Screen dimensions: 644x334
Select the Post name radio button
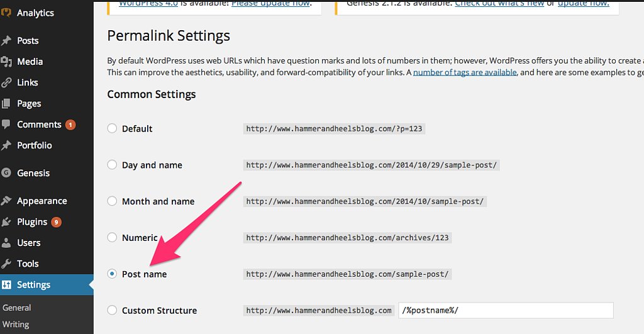tap(112, 274)
